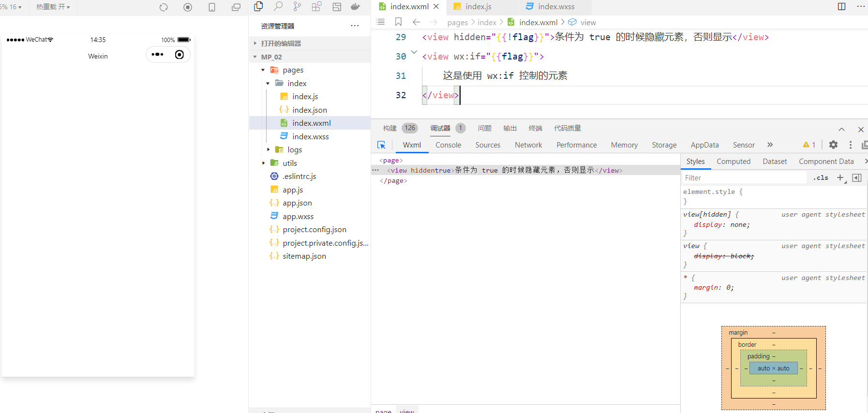The image size is (868, 413).
Task: Click the bookmark icon in breadcrumb bar
Action: pyautogui.click(x=398, y=22)
